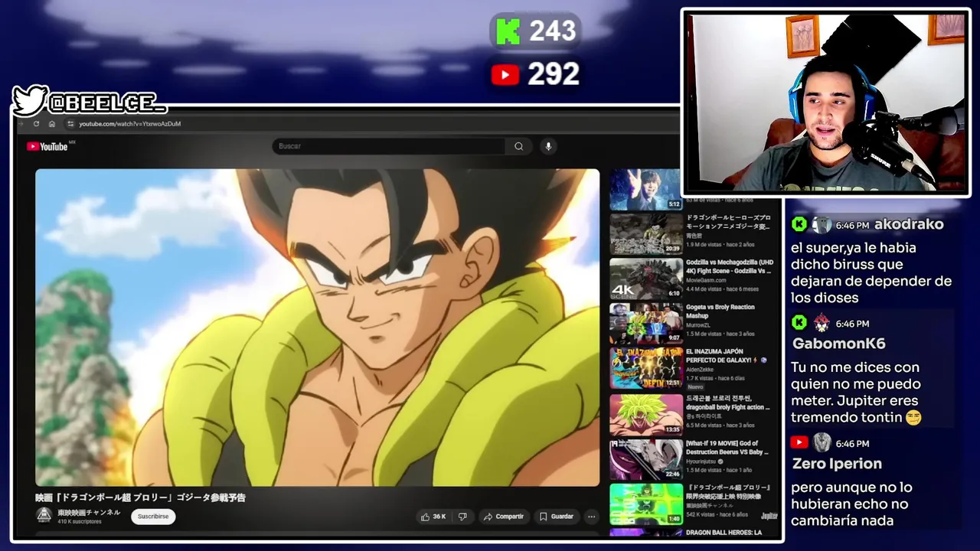The image size is (980, 551).
Task: Click the avatar above Zero Iperion
Action: [x=822, y=442]
